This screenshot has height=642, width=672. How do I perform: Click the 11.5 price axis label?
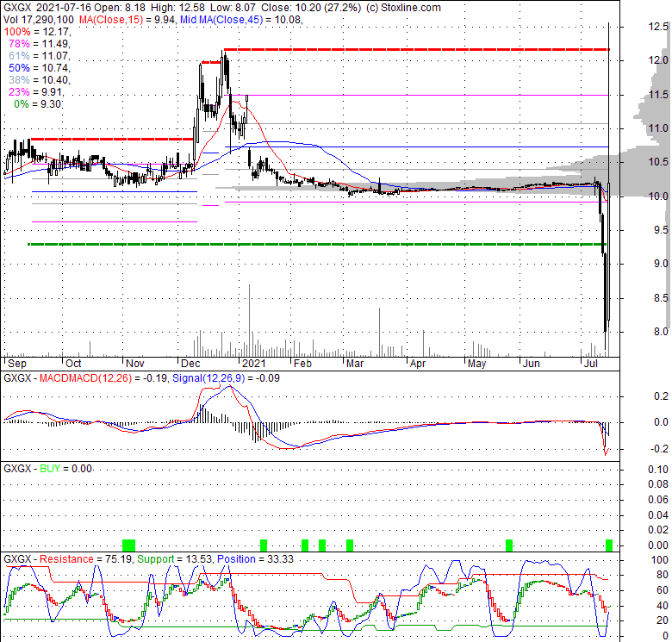pos(658,95)
